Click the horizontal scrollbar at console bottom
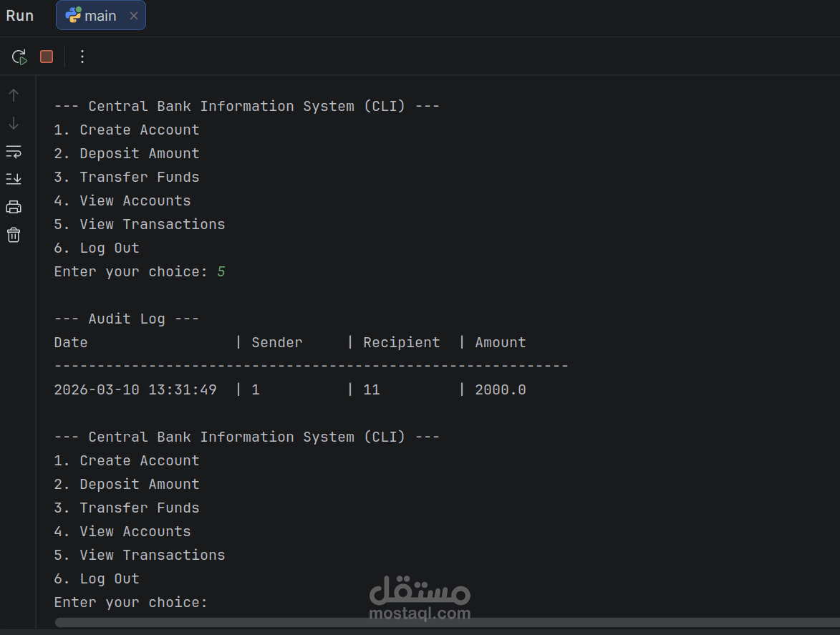The height and width of the screenshot is (635, 840). (448, 623)
